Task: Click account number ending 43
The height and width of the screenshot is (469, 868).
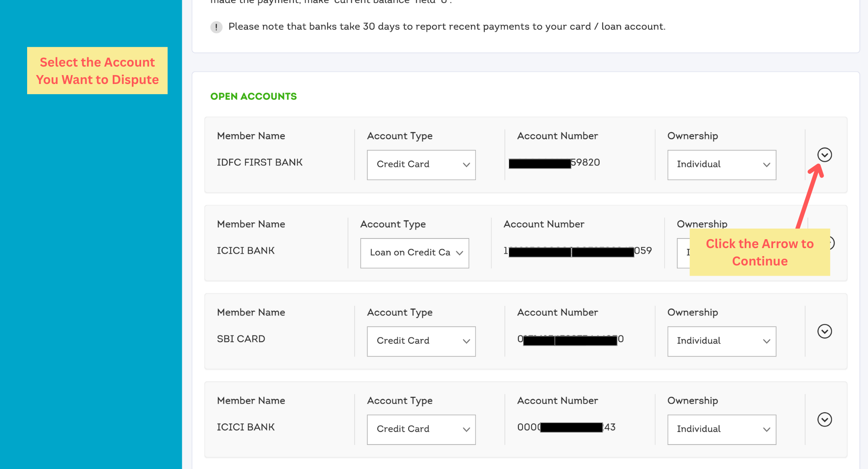Action: pos(566,427)
